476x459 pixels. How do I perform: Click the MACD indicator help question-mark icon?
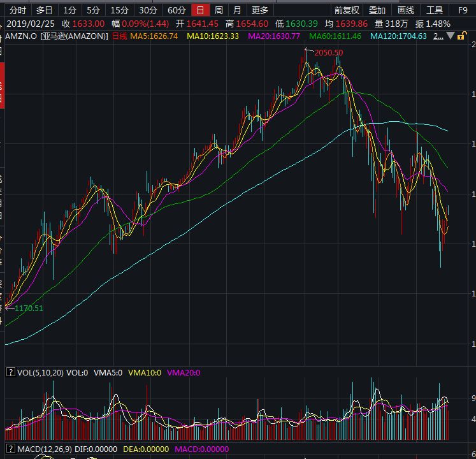click(10, 449)
